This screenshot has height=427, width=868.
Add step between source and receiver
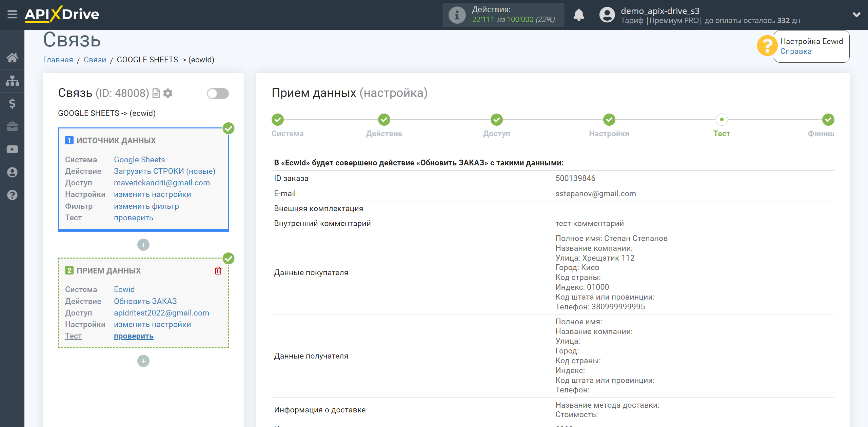(x=143, y=245)
